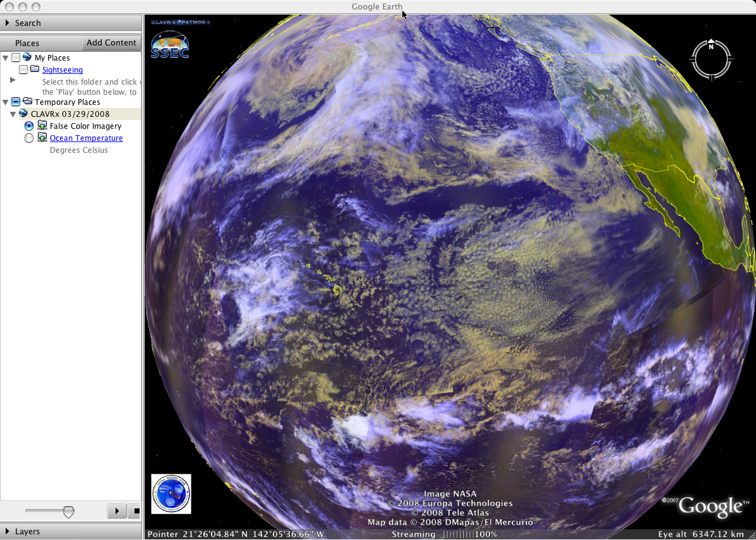Viewport: 756px width, 540px height.
Task: Click the window zoom button in the title bar
Action: (35, 7)
